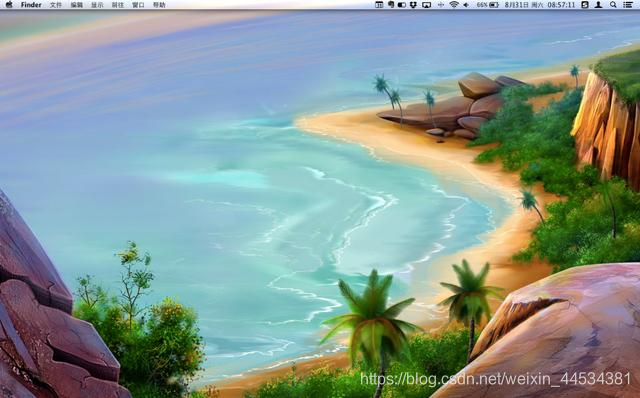
Task: Open the user account switching icon
Action: click(598, 4)
